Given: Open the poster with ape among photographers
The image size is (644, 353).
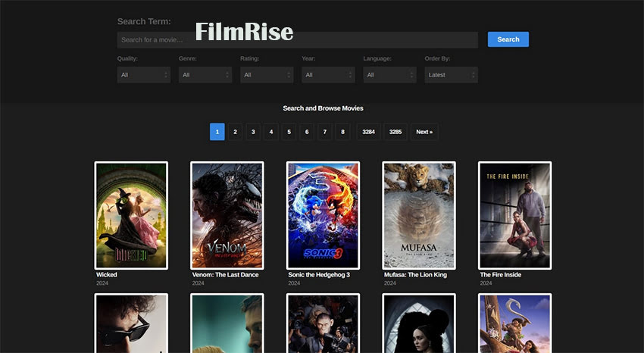Looking at the screenshot, I should pyautogui.click(x=323, y=323).
